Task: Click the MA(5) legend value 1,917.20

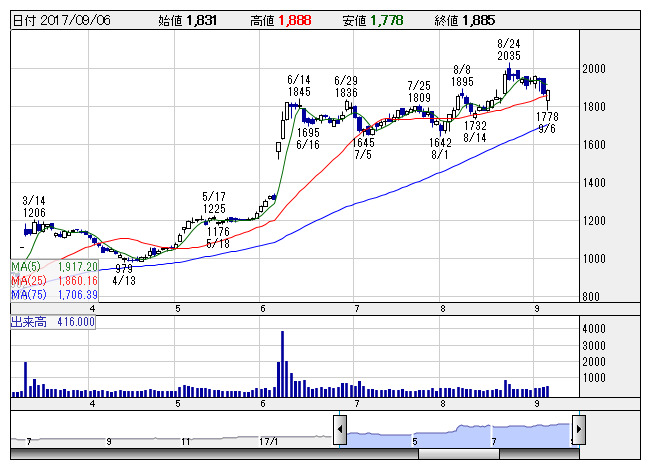Action: click(77, 267)
